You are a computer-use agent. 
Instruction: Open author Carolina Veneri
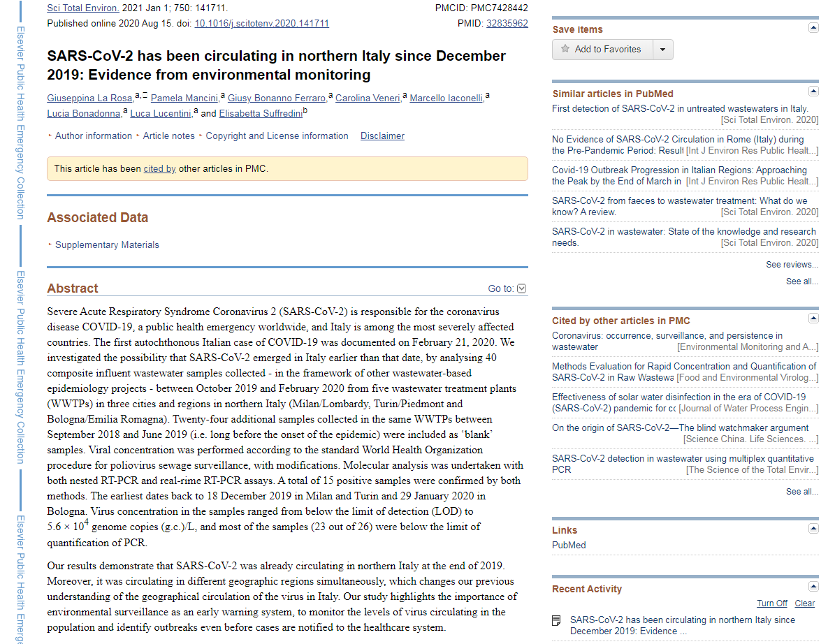pos(368,98)
